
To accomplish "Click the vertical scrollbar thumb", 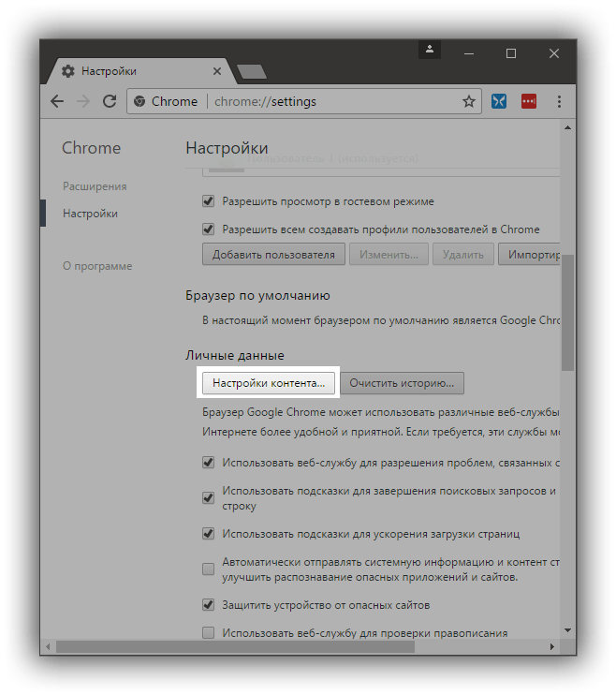I will 567,313.
